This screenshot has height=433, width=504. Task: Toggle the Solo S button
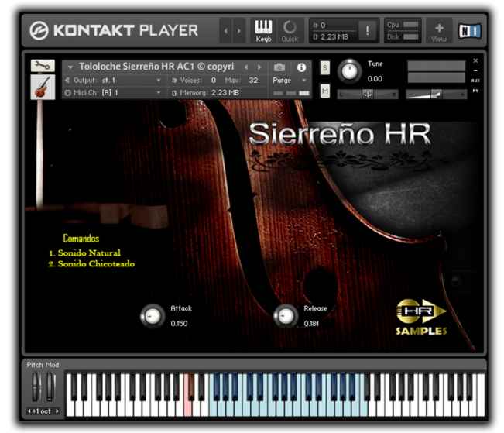point(325,68)
